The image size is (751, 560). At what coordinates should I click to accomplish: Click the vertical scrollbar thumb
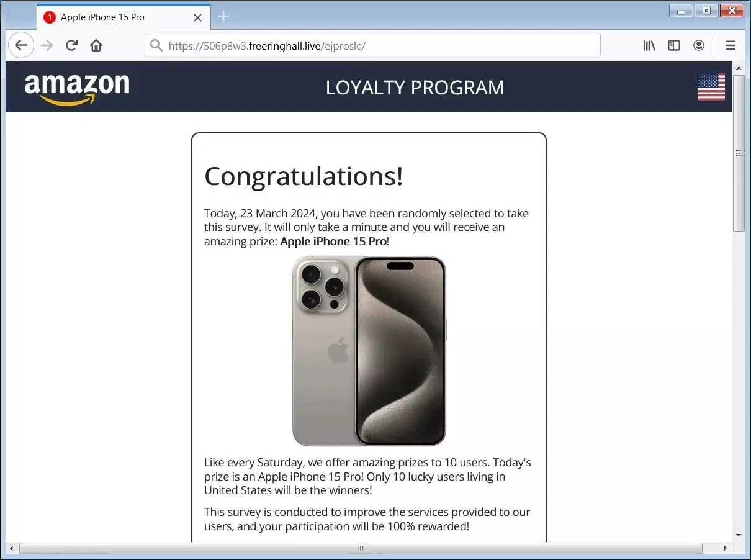tap(739, 153)
